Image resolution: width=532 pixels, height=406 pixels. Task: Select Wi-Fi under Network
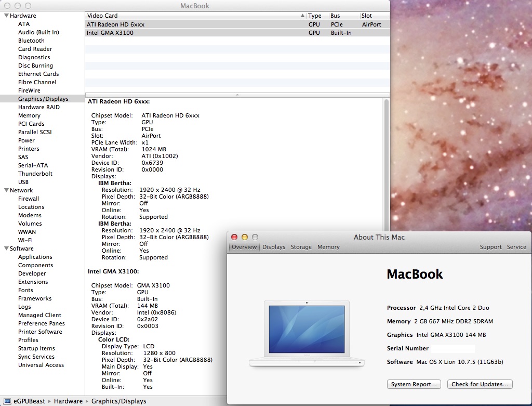[x=25, y=240]
